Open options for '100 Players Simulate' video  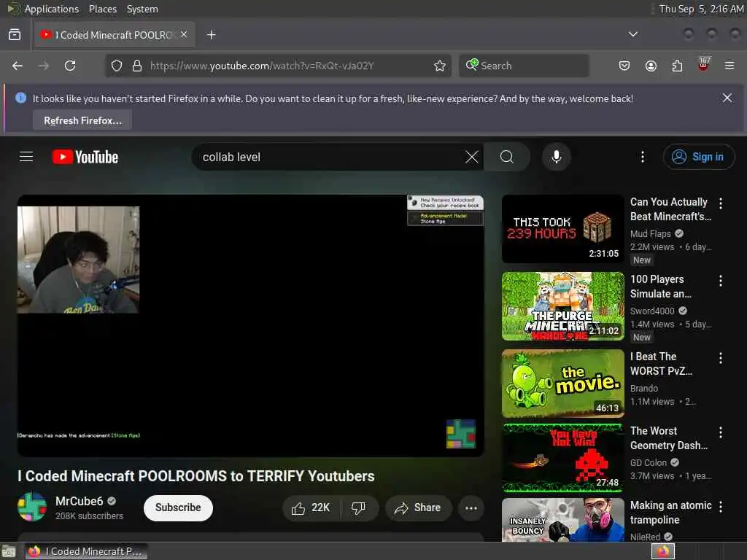click(x=721, y=281)
